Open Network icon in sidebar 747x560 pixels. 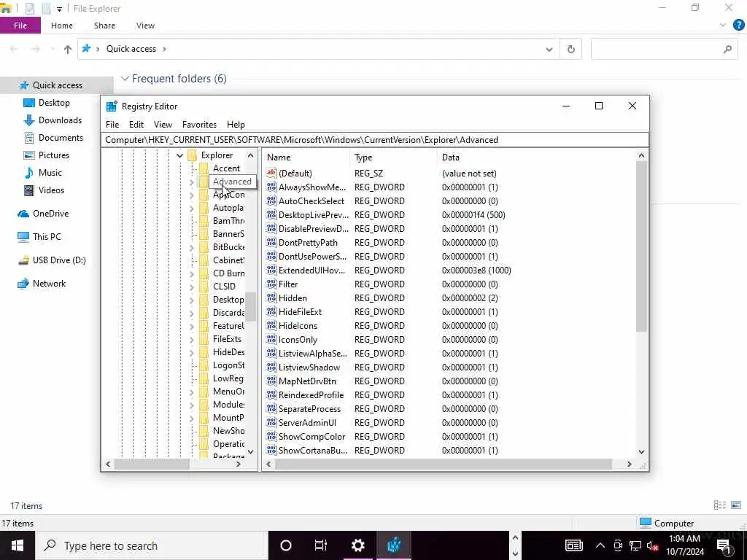[23, 284]
